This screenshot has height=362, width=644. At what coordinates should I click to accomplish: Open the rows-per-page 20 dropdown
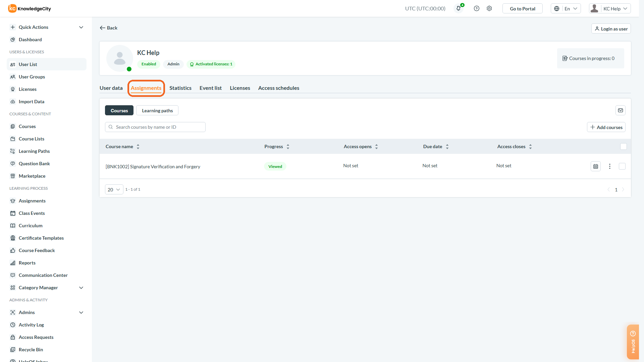[114, 189]
